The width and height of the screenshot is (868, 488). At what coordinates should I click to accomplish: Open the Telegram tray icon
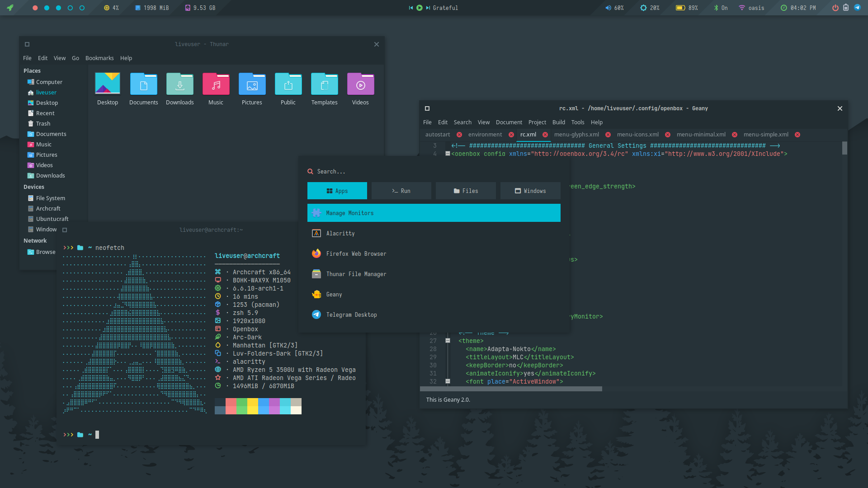click(x=857, y=8)
